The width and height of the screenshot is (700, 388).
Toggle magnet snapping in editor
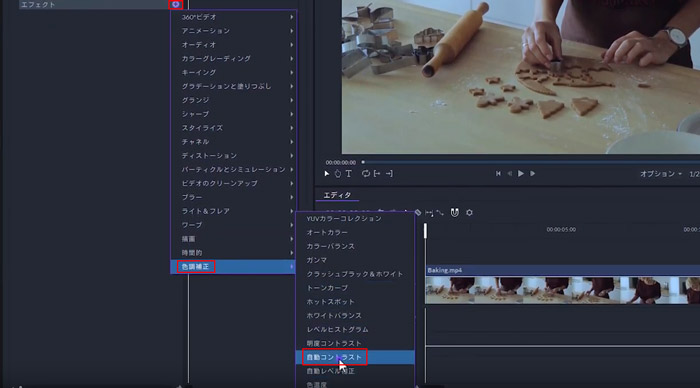pyautogui.click(x=454, y=213)
